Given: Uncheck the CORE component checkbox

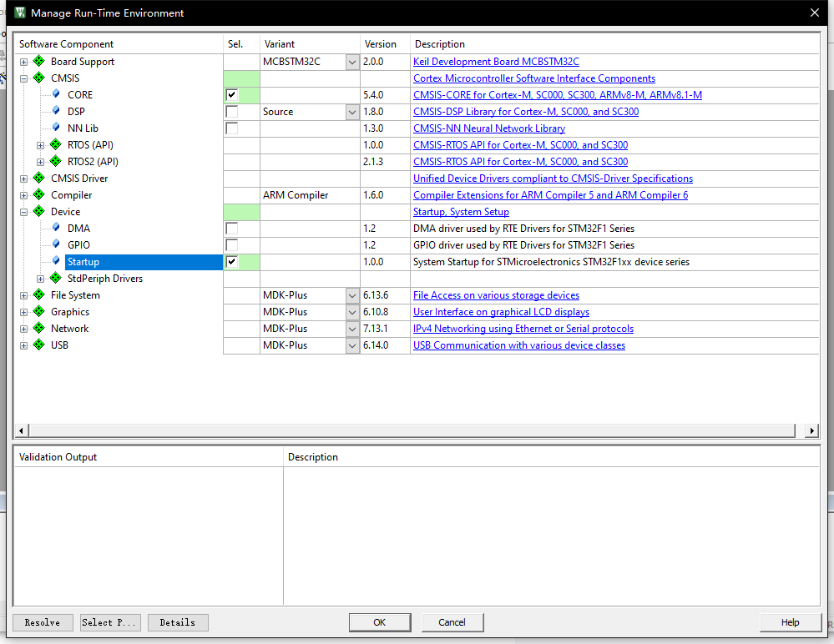Looking at the screenshot, I should click(232, 95).
